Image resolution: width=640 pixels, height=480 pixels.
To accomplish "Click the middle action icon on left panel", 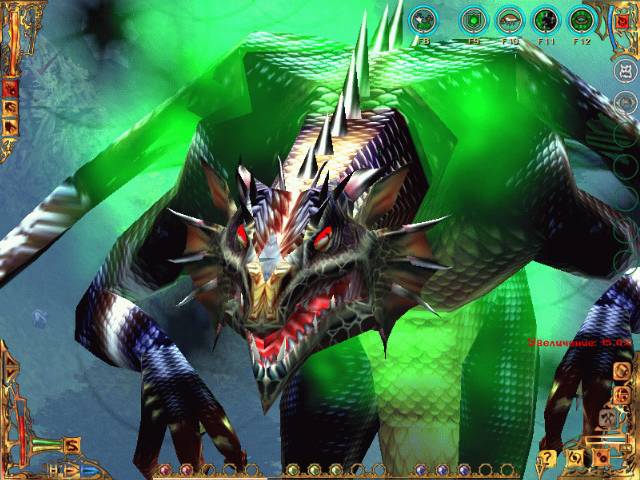I will coord(10,108).
